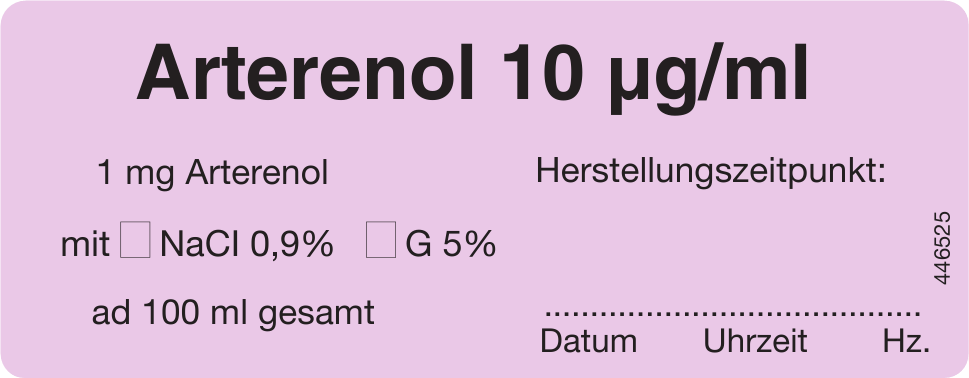969x378 pixels.
Task: Click the word Arterenol in title
Action: tap(306, 73)
